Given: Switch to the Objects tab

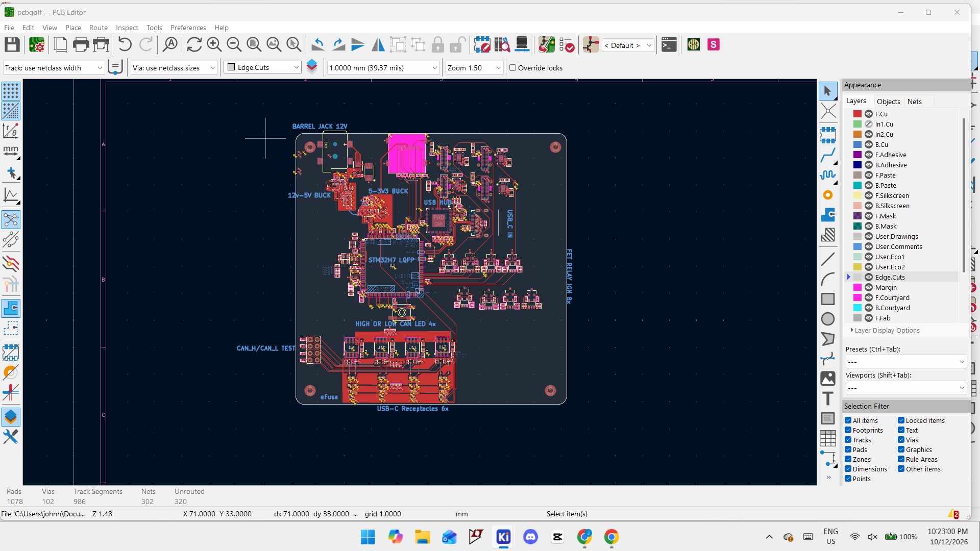Looking at the screenshot, I should click(888, 102).
